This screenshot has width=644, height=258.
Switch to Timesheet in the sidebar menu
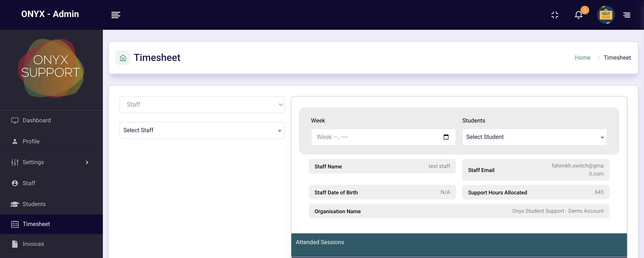pos(36,224)
